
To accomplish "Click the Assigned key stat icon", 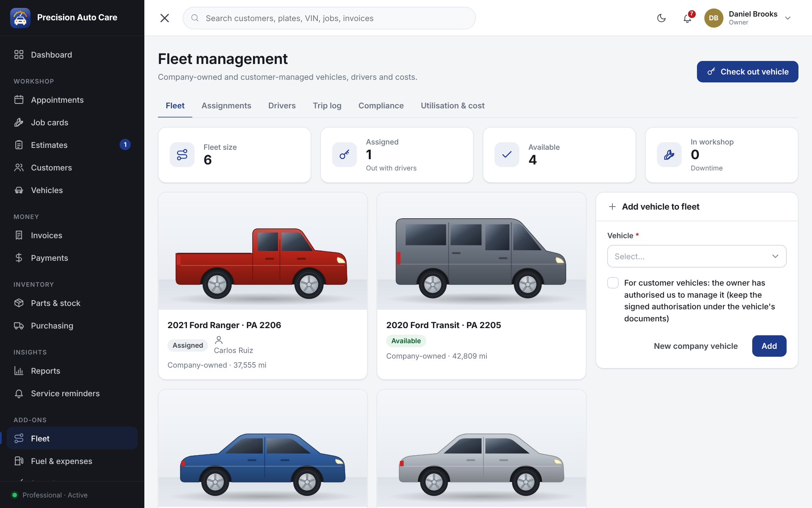I will tap(344, 155).
